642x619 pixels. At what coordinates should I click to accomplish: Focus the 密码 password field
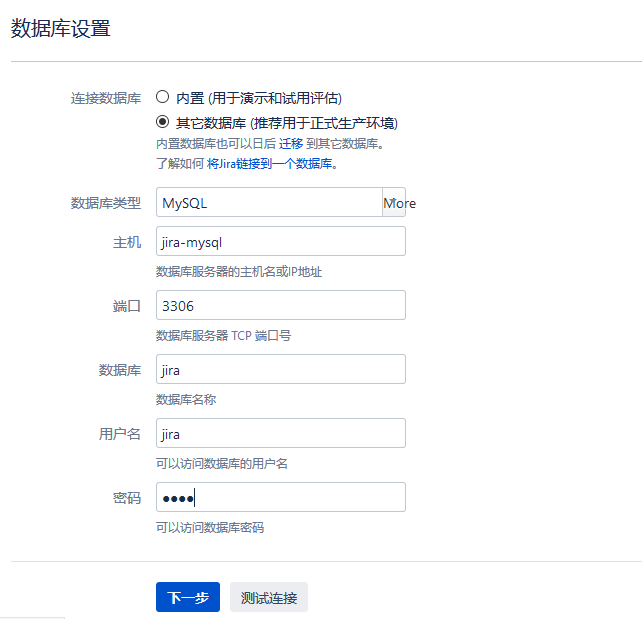(281, 497)
